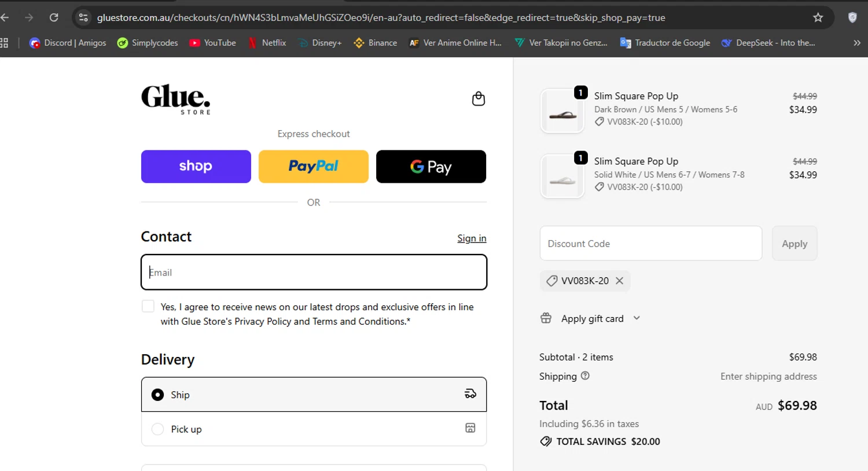The height and width of the screenshot is (471, 868).
Task: Bookmark this page with the star icon
Action: point(818,17)
